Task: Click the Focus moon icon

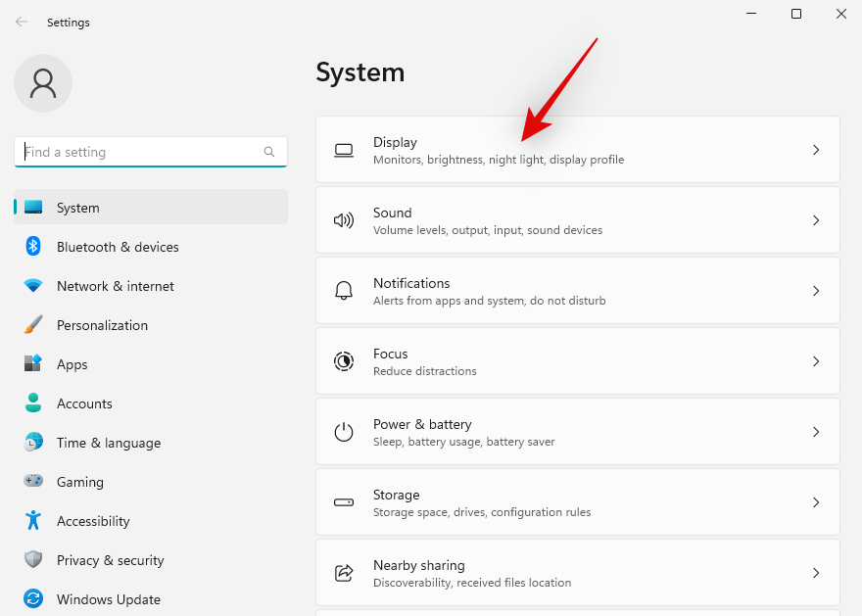Action: pos(344,360)
